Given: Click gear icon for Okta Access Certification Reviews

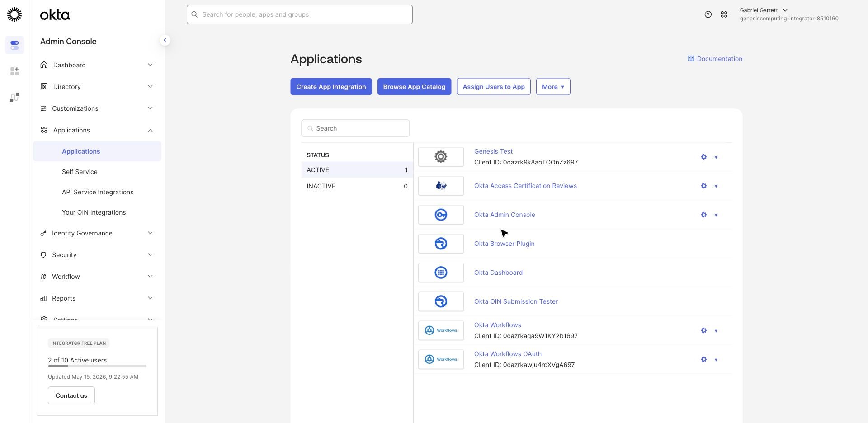Looking at the screenshot, I should 703,186.
